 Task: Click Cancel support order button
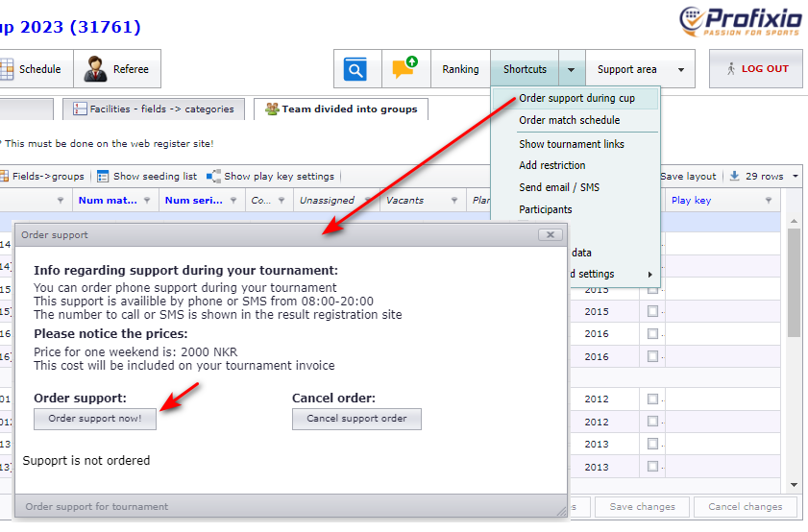356,419
